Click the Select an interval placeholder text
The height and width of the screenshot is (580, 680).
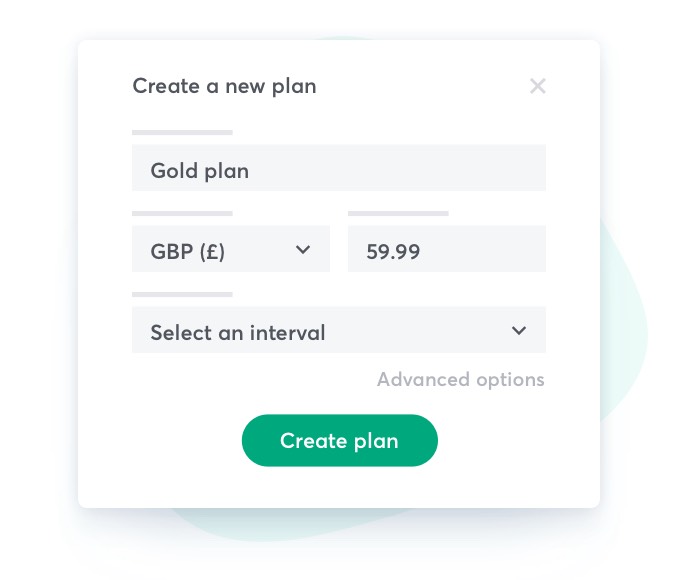pos(238,332)
